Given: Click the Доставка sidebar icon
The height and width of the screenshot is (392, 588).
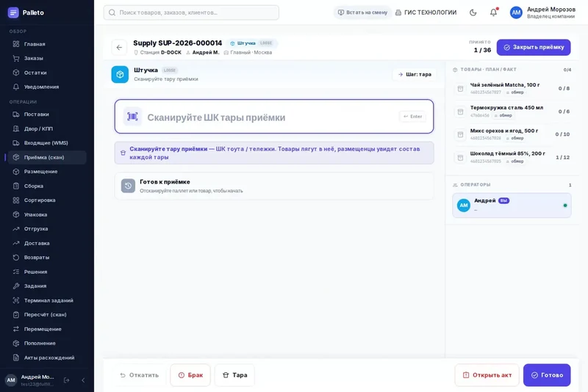Looking at the screenshot, I should [15, 243].
